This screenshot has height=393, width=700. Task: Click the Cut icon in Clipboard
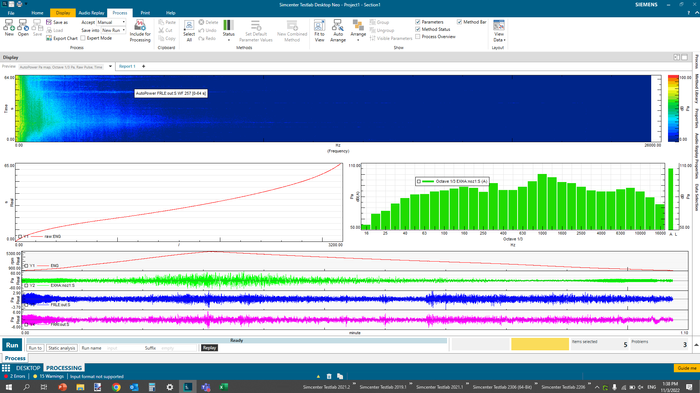161,30
